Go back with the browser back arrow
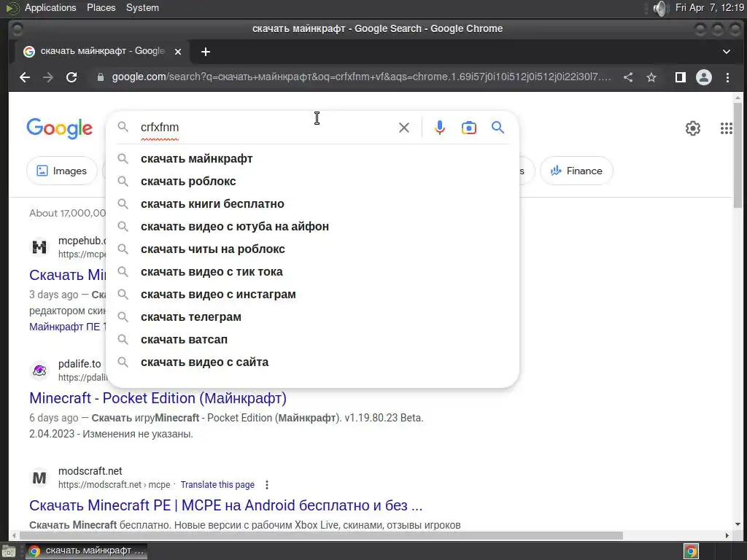The image size is (747, 560). [25, 77]
